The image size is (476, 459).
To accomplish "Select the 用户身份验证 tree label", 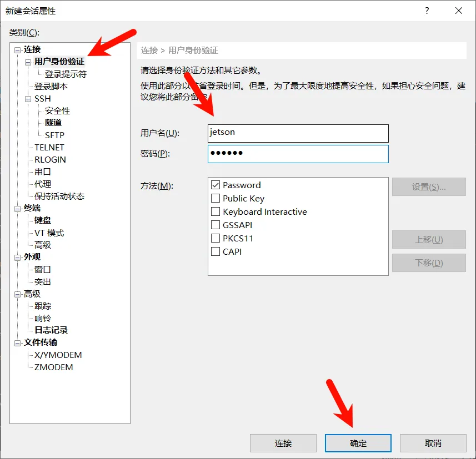I will click(x=59, y=62).
